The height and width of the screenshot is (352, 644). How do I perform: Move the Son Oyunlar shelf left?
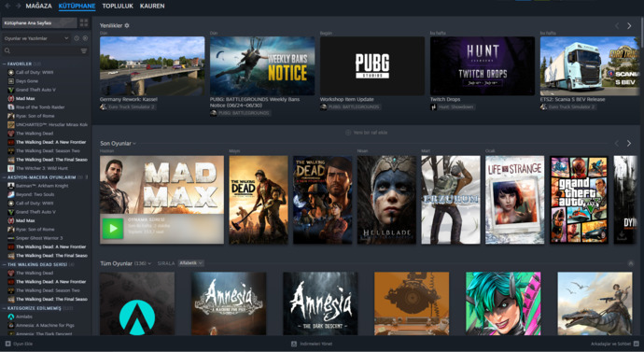(617, 144)
